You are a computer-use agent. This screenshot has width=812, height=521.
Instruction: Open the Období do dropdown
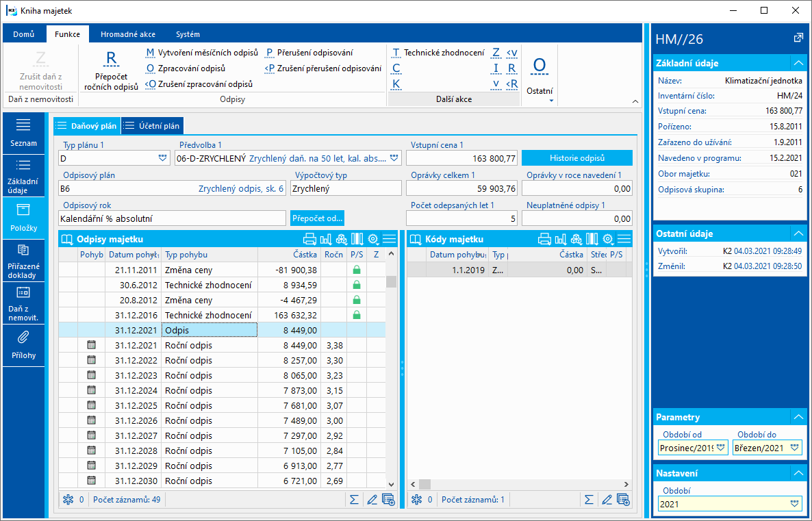coord(795,448)
